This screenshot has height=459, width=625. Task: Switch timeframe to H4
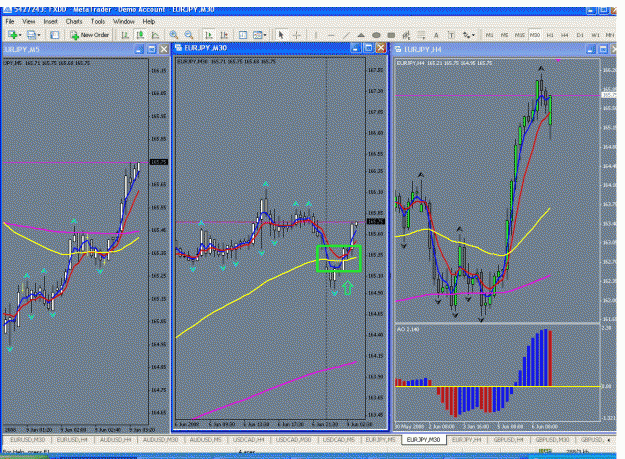[x=564, y=35]
